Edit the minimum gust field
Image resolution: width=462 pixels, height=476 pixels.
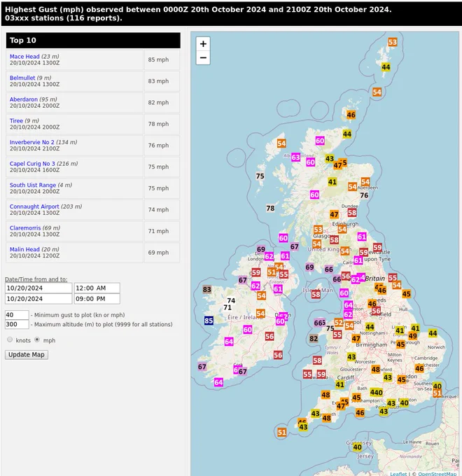[x=17, y=315]
